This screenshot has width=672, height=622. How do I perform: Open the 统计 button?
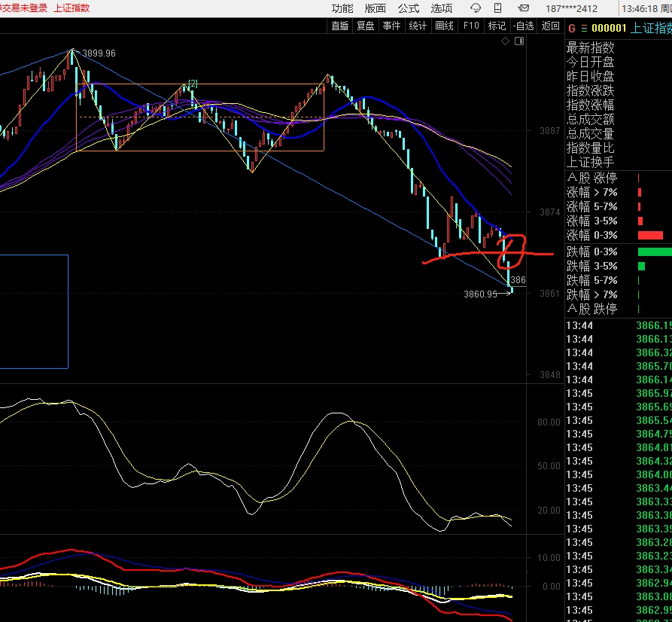[x=418, y=26]
